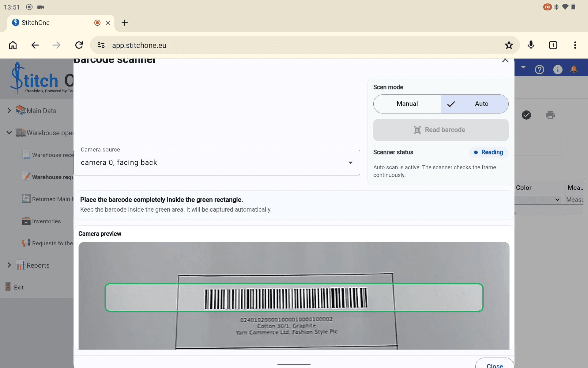
Task: Open the info icon in header
Action: pos(558,70)
